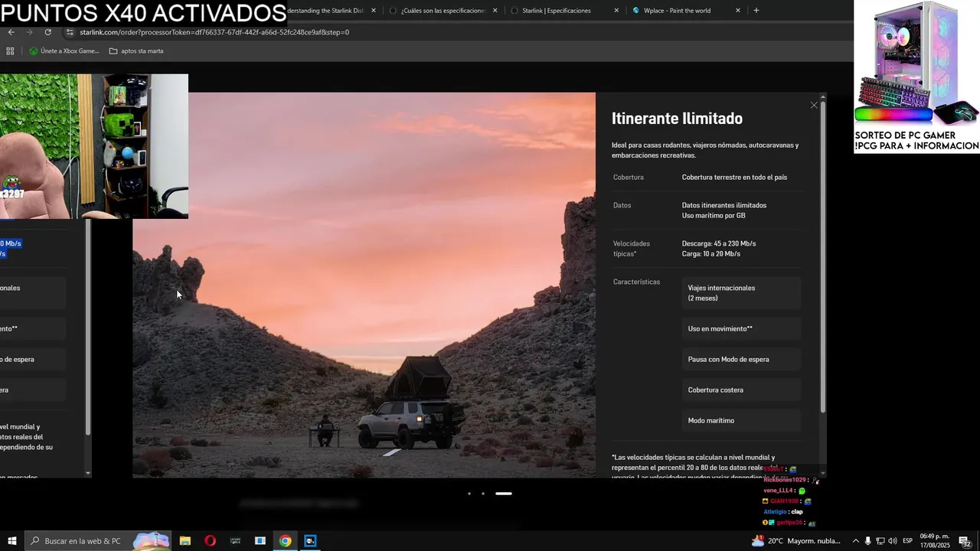Close the 'Understanding the Starlink Dish' tab
Screen dimensions: 980x551
coord(374,11)
